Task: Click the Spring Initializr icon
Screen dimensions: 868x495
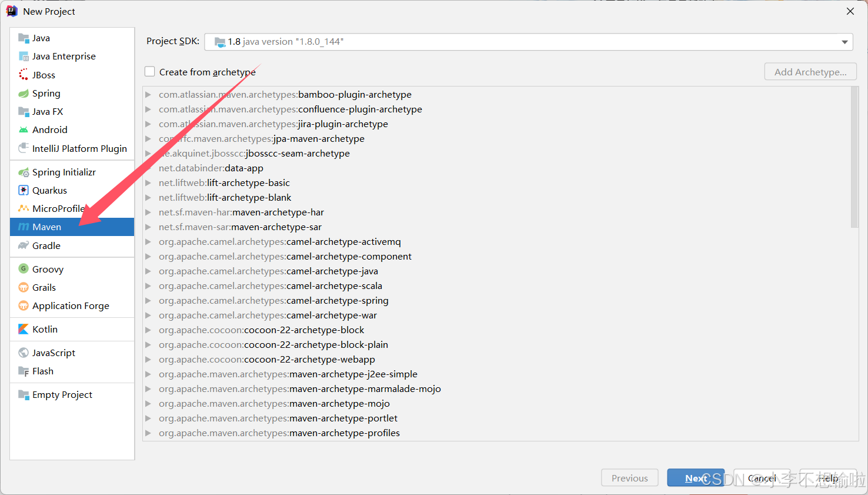Action: coord(24,172)
